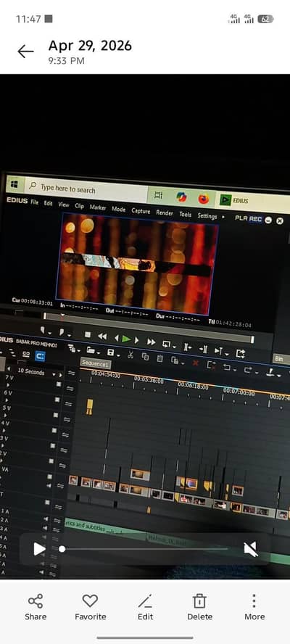
Task: Open the EDIUS open-project folder icon
Action: tap(91, 350)
